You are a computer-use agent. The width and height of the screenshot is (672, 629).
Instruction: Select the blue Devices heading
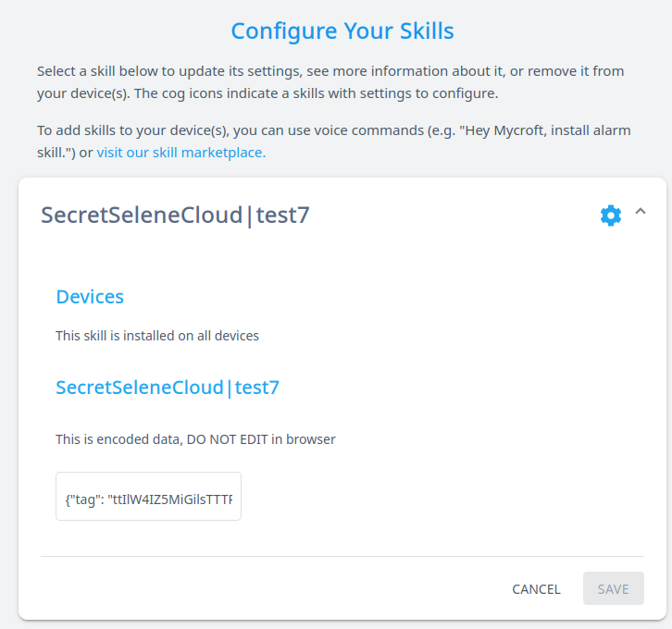[90, 297]
